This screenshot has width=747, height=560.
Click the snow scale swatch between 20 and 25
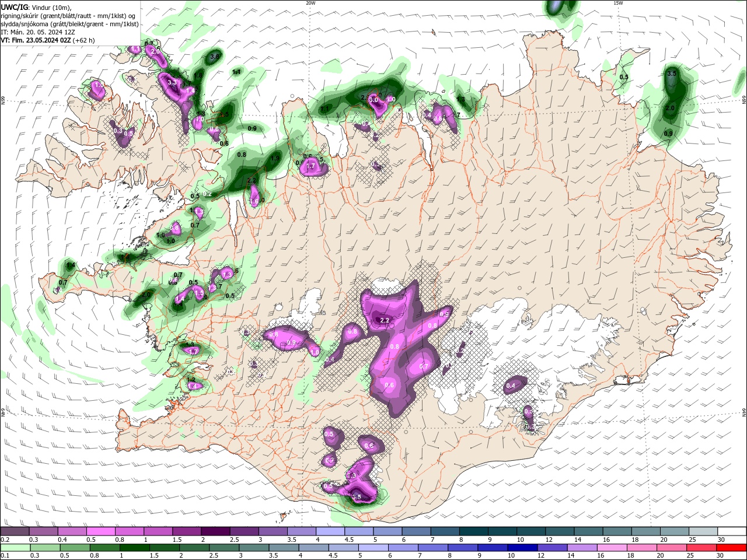pyautogui.click(x=675, y=531)
